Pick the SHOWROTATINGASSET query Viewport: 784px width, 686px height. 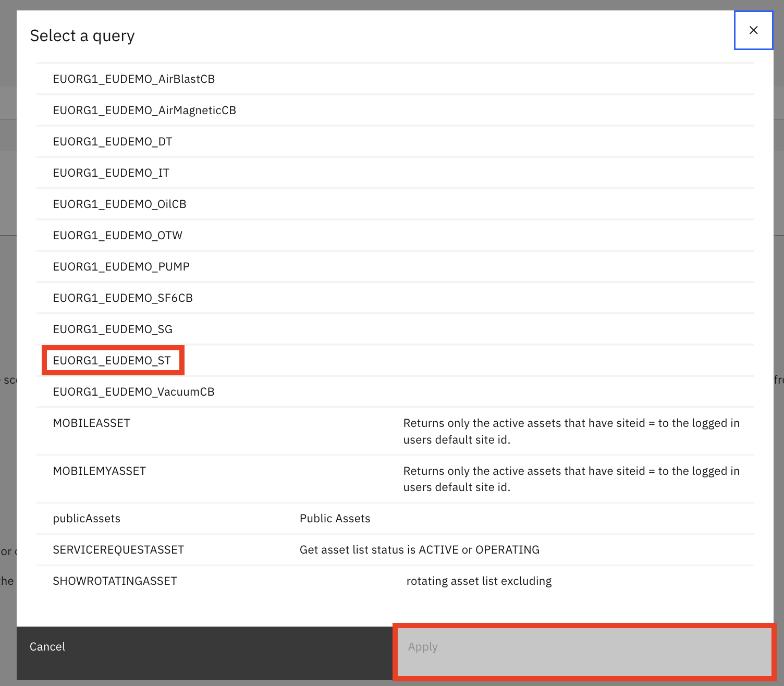[395, 581]
